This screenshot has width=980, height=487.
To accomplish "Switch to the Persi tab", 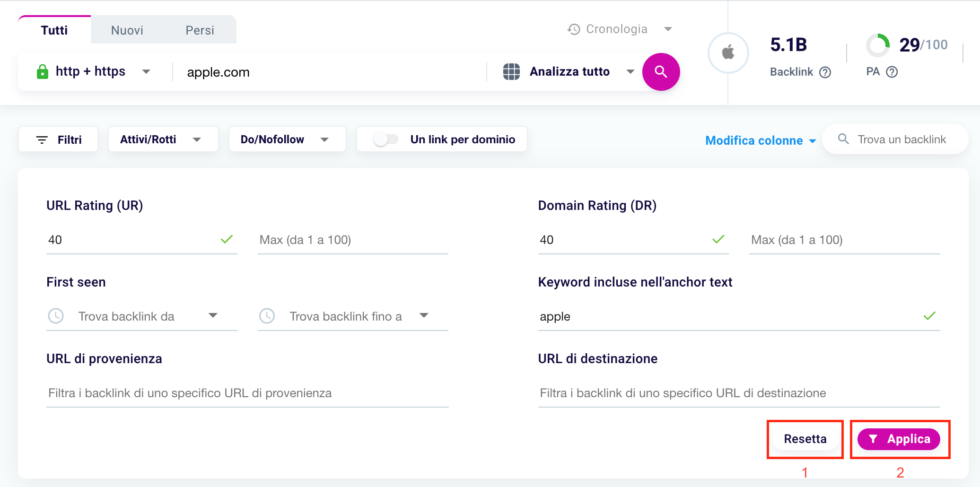I will pyautogui.click(x=200, y=30).
